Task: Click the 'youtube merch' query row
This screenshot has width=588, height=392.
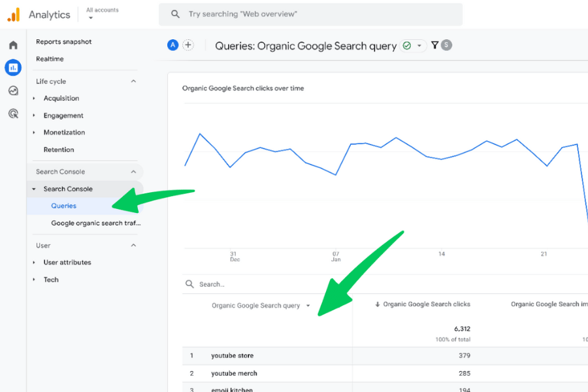Action: [x=234, y=373]
